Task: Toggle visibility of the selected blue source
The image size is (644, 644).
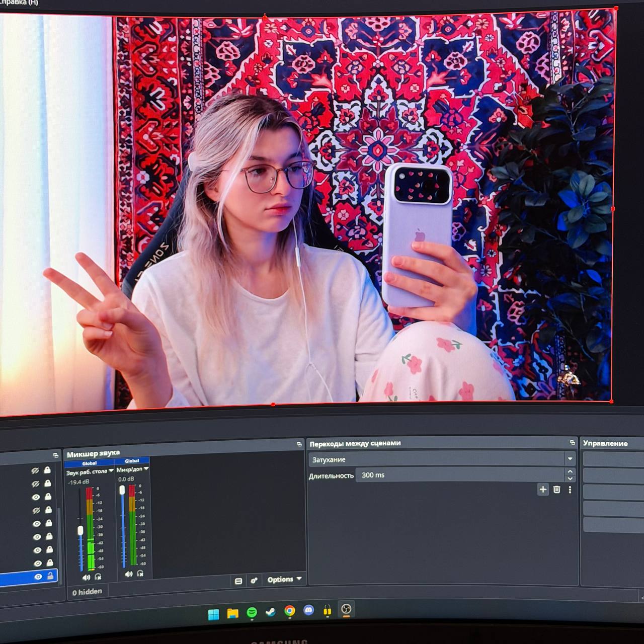Action: (38, 577)
